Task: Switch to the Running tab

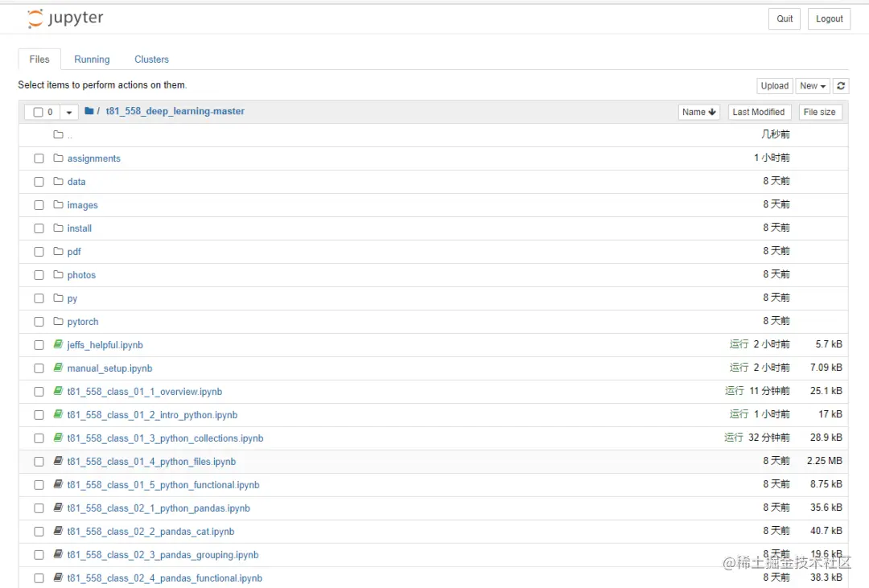Action: pos(92,60)
